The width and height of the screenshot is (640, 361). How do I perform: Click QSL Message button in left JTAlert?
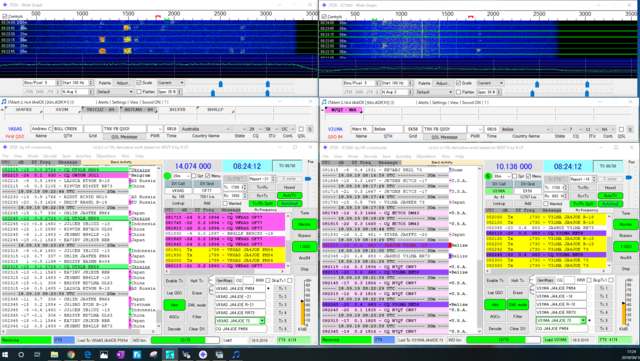[124, 137]
